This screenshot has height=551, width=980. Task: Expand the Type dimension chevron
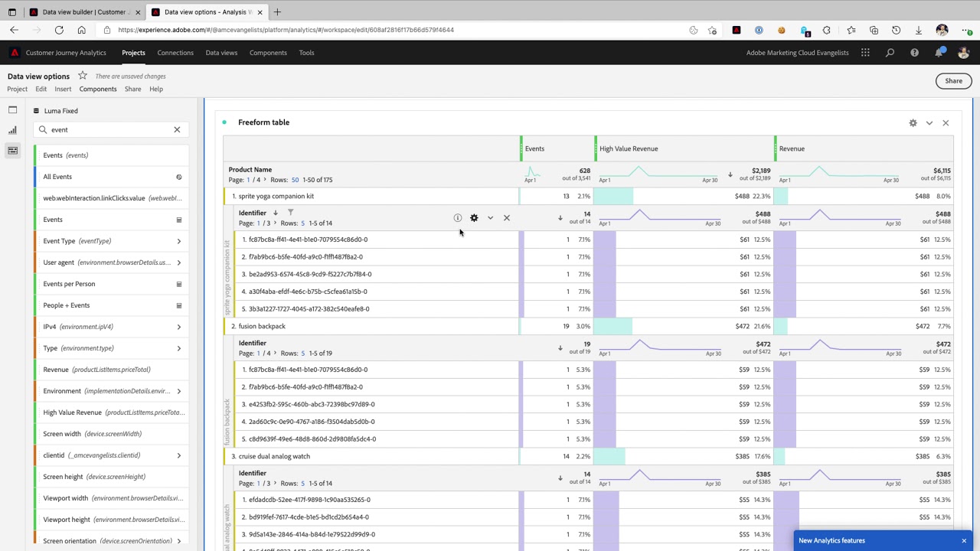click(179, 348)
